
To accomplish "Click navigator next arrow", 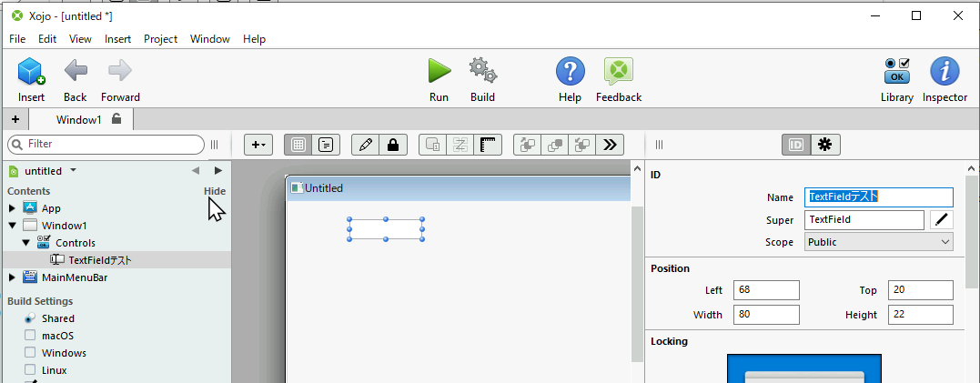I will pos(218,170).
